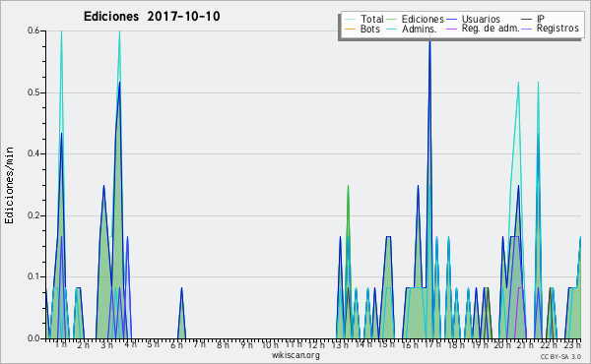Click the "4 h" x-axis label
This screenshot has height=364, width=591.
[x=130, y=344]
